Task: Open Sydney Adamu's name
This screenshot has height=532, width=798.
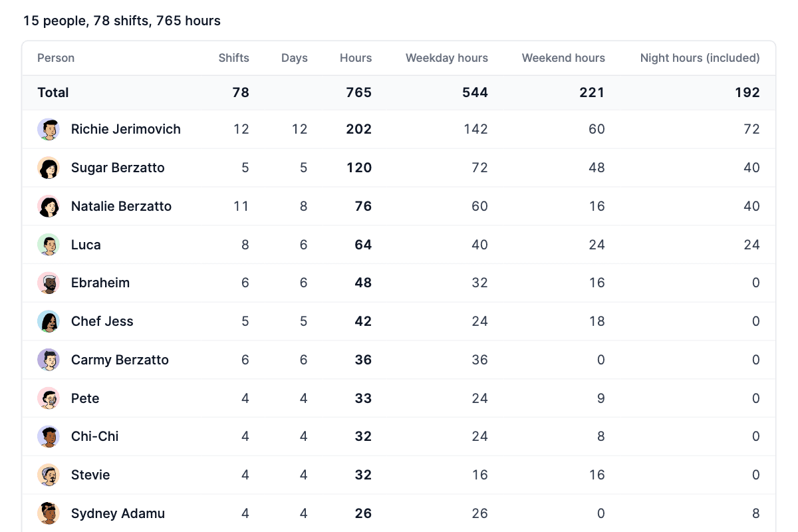Action: (x=118, y=513)
